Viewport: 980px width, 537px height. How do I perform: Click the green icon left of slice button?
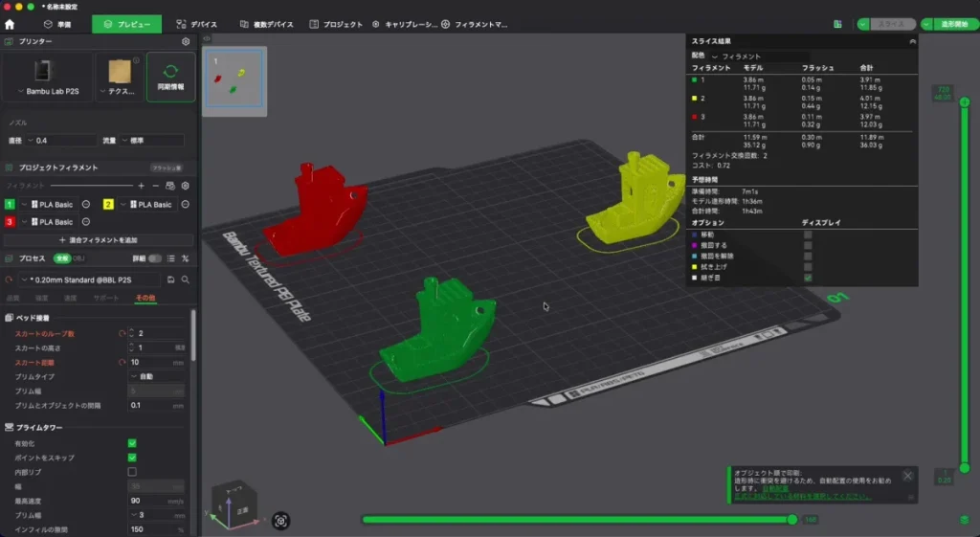click(x=837, y=24)
